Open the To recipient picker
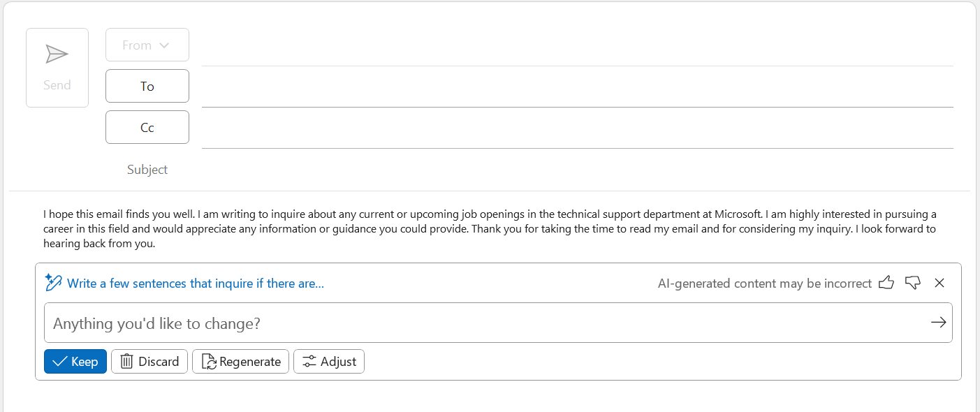This screenshot has width=980, height=412. tap(147, 85)
